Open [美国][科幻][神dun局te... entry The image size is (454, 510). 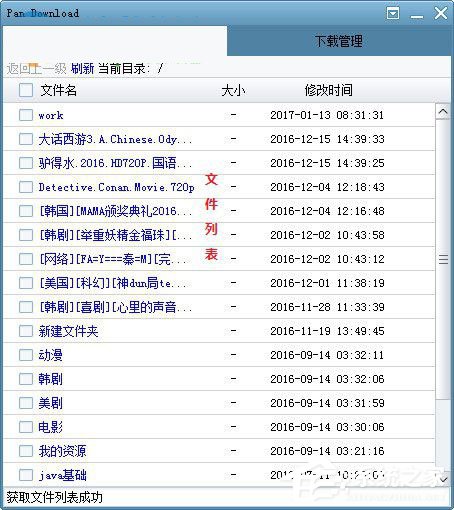pos(114,283)
